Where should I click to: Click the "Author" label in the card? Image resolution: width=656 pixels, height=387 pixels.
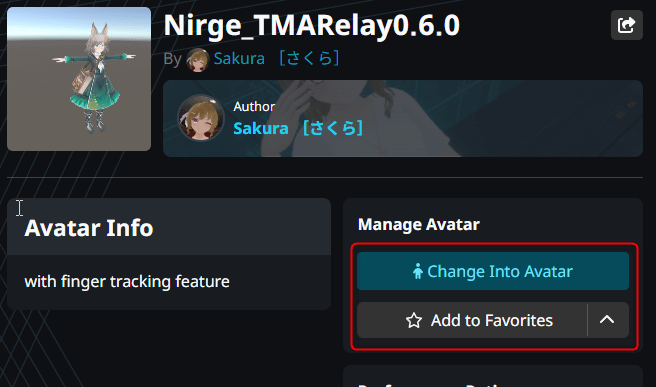coord(254,107)
